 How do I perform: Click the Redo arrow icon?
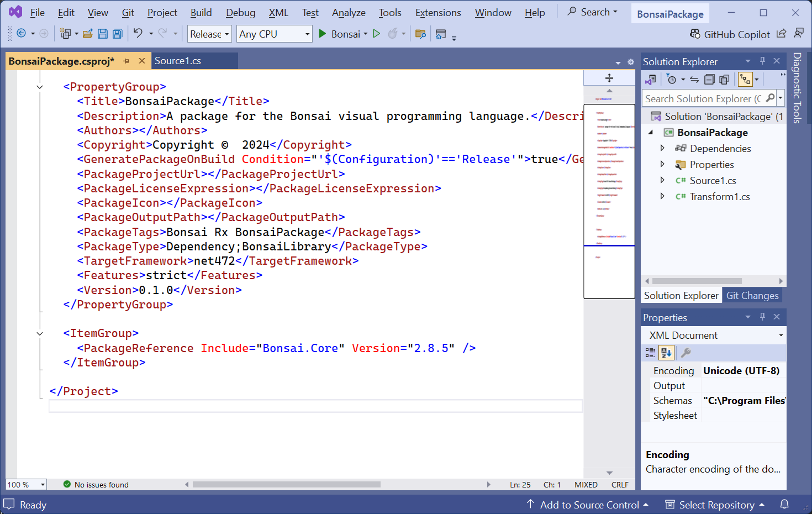pos(162,33)
